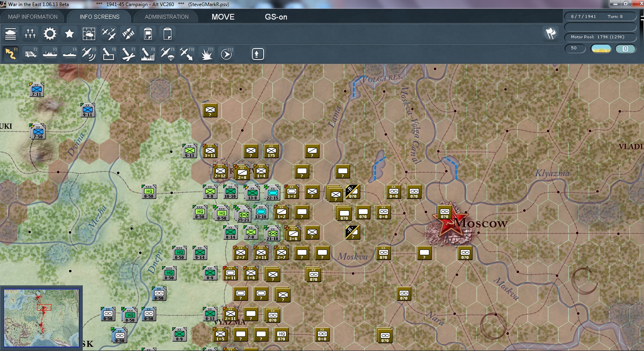Toggle the GS-on ground support setting
Screen dimensions: 644x351
click(276, 17)
